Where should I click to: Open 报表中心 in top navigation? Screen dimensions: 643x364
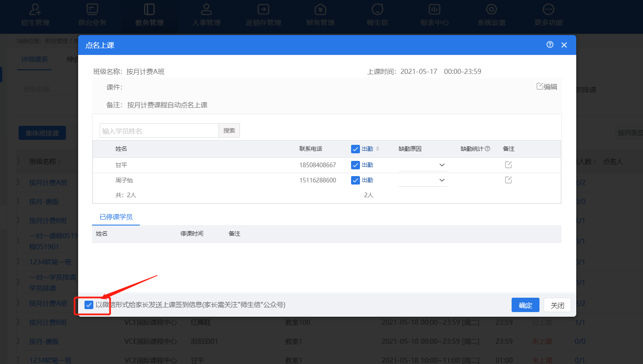click(434, 15)
